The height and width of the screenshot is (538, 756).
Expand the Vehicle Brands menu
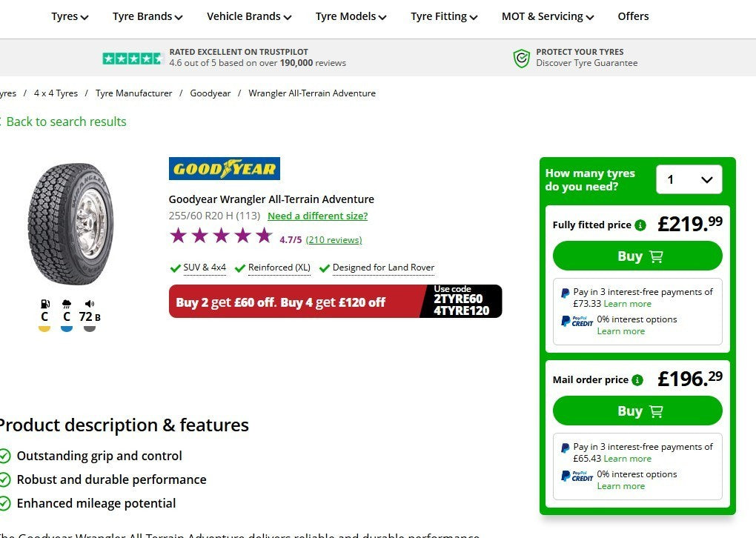coord(249,16)
